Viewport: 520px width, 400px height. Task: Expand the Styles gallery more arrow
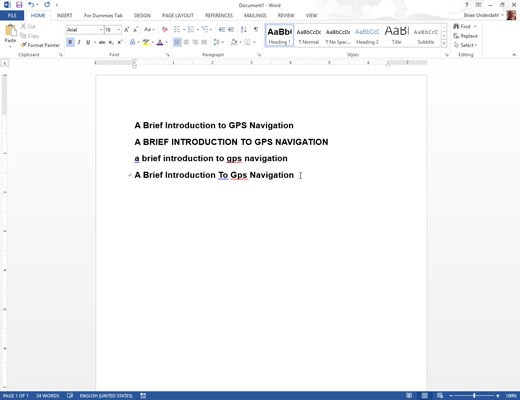(444, 44)
